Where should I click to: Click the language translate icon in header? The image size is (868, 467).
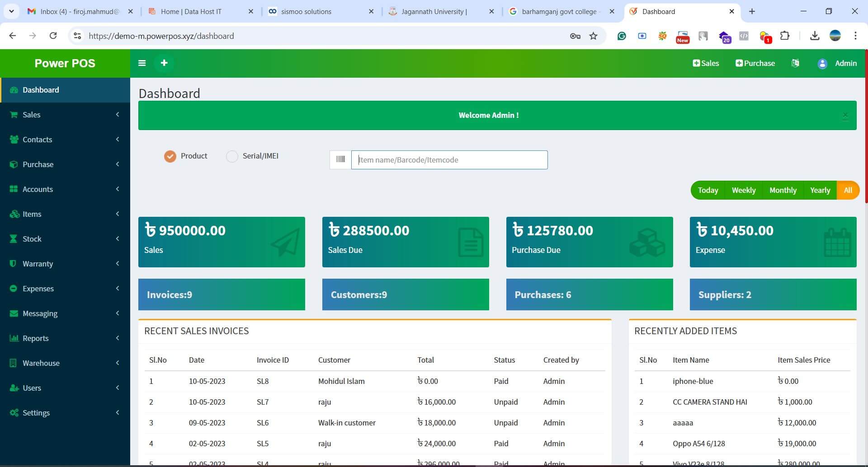click(x=795, y=63)
